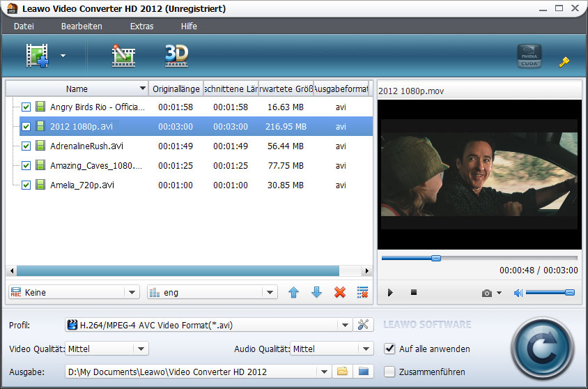Click the preview seek slider handle

[435, 258]
